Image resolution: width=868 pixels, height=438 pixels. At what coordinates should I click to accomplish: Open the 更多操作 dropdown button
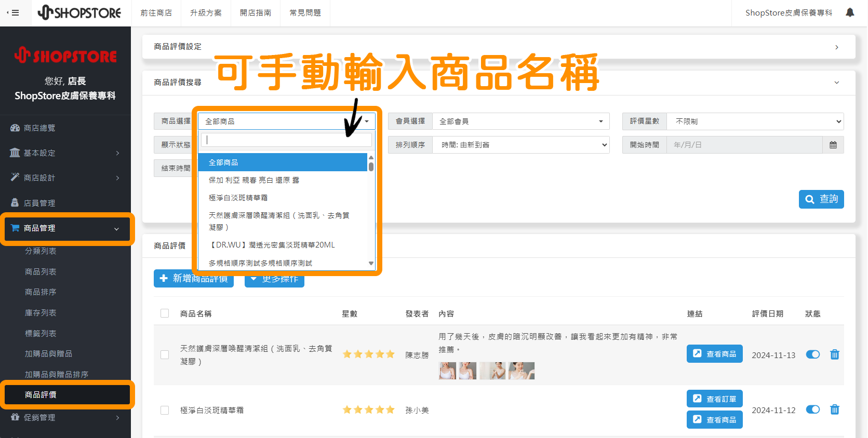coord(274,279)
